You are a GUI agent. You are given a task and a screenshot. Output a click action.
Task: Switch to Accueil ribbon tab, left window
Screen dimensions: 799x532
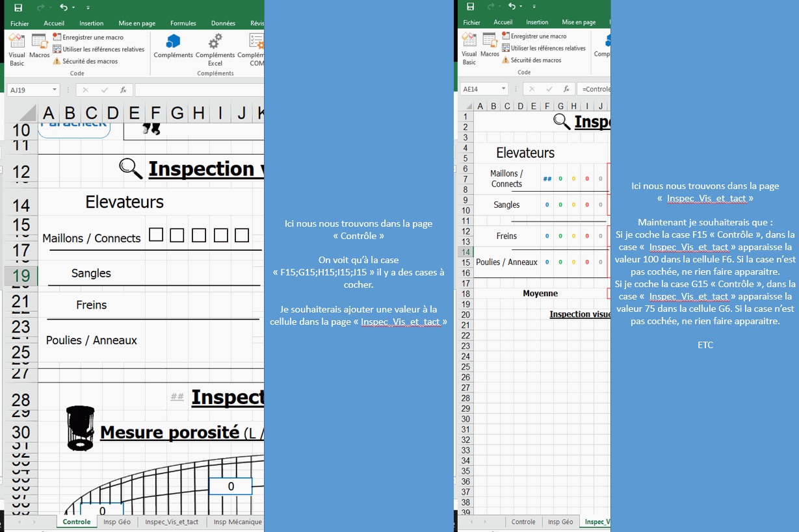(x=54, y=23)
